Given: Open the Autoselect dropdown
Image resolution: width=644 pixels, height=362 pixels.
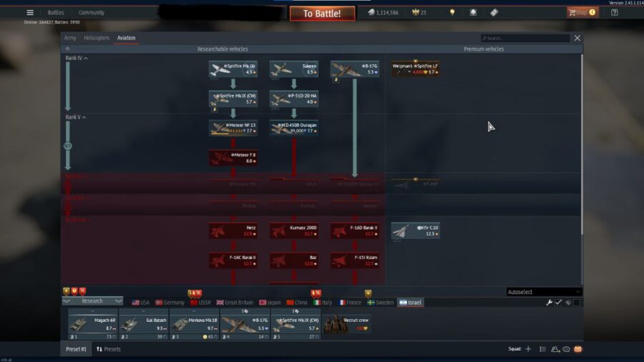Looking at the screenshot, I should pyautogui.click(x=544, y=292).
